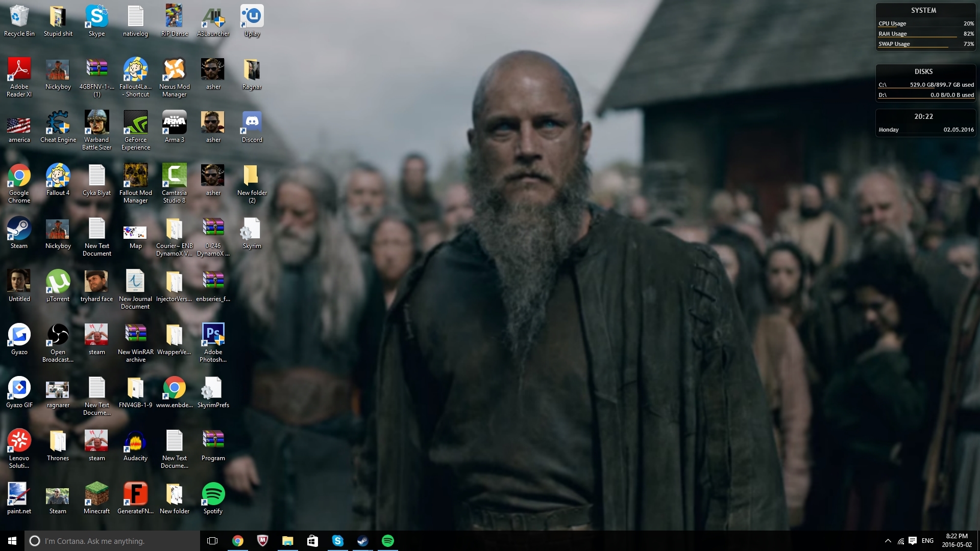Select the RIP Danse icon
Image resolution: width=980 pixels, height=551 pixels.
point(174,21)
